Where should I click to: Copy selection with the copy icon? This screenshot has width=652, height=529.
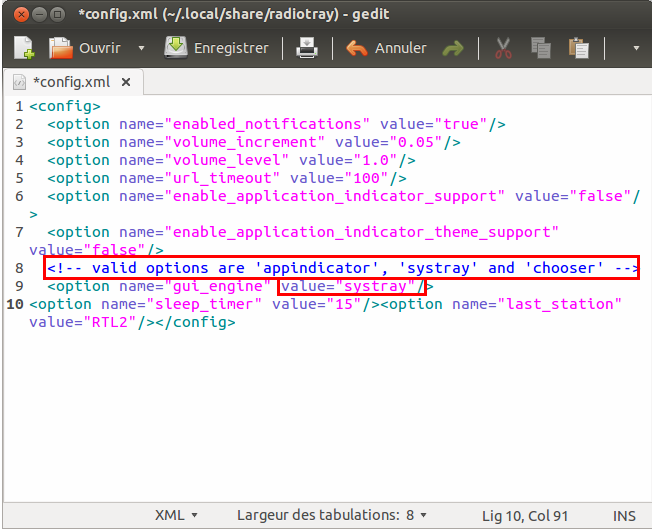(x=541, y=48)
